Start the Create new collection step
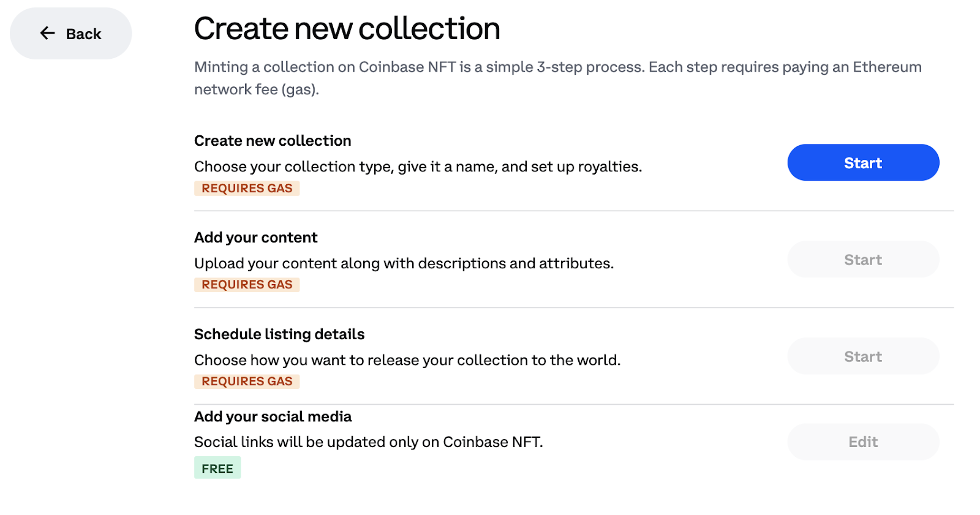The image size is (980, 515). pos(863,162)
